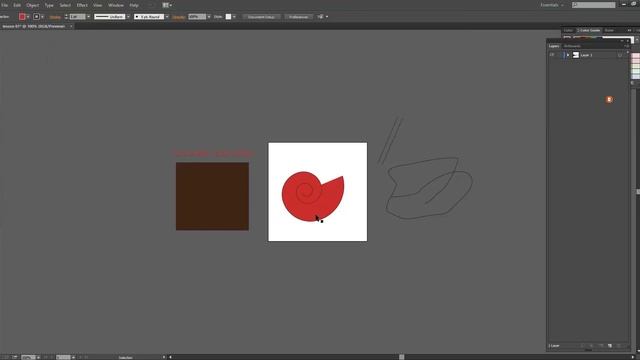Open the Essentials workspace switcher

coord(552,5)
